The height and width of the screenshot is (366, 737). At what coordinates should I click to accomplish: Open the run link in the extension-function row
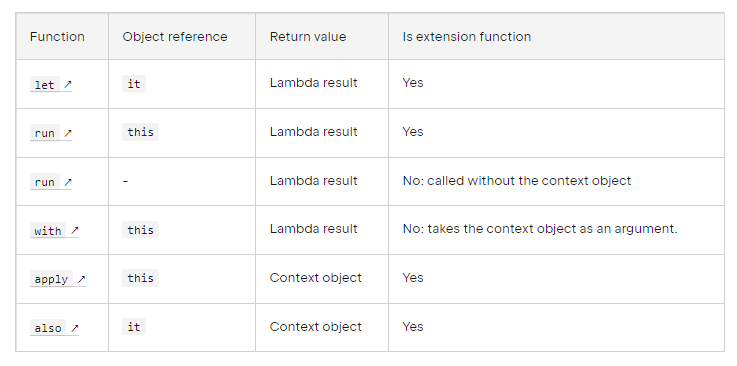45,133
